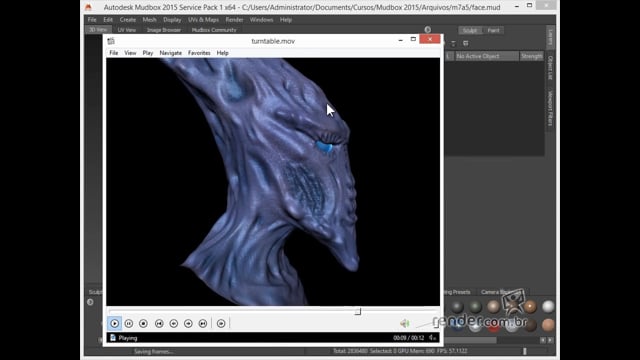This screenshot has height=360, width=640.
Task: Open Mudbox Windows menu
Action: tap(261, 20)
